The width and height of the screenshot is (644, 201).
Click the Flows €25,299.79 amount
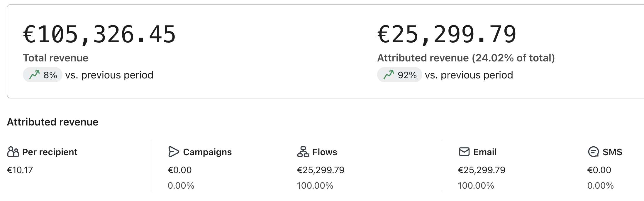[x=321, y=170]
